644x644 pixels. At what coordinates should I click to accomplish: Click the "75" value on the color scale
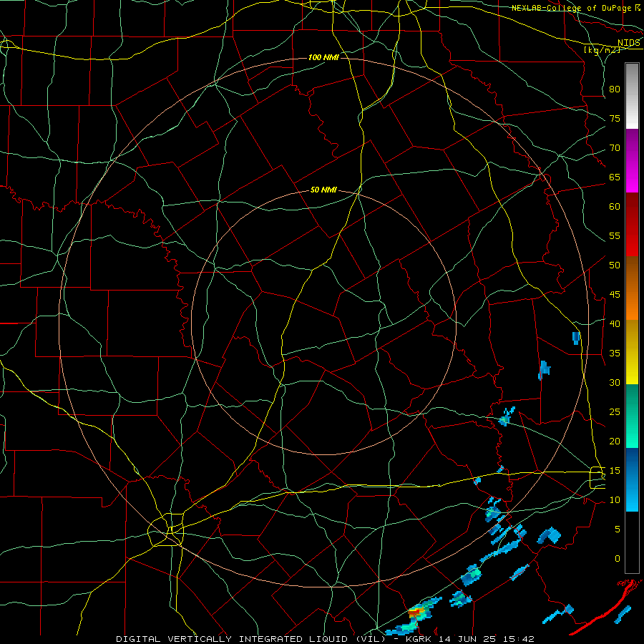tap(615, 118)
